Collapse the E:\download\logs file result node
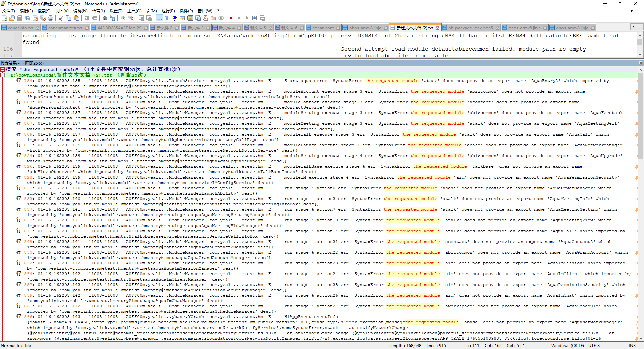Viewport: 644px width, 349px height. [x=3, y=75]
